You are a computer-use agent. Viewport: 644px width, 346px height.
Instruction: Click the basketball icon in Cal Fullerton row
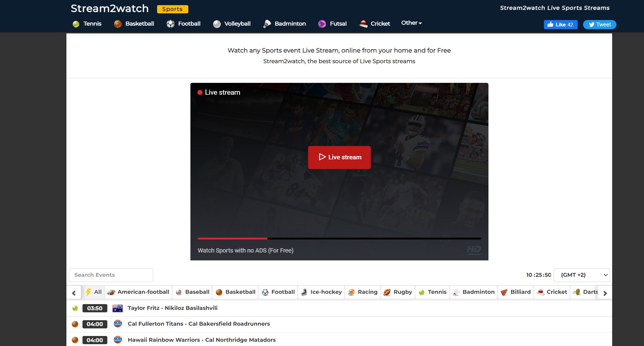pyautogui.click(x=75, y=324)
